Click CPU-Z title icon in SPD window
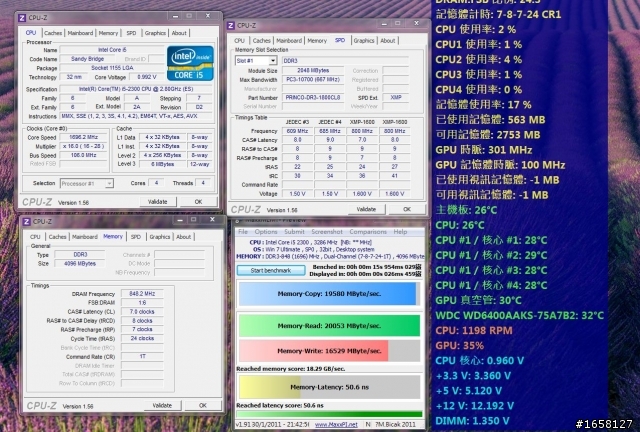Viewport: 640px width, 432px height. tap(231, 25)
